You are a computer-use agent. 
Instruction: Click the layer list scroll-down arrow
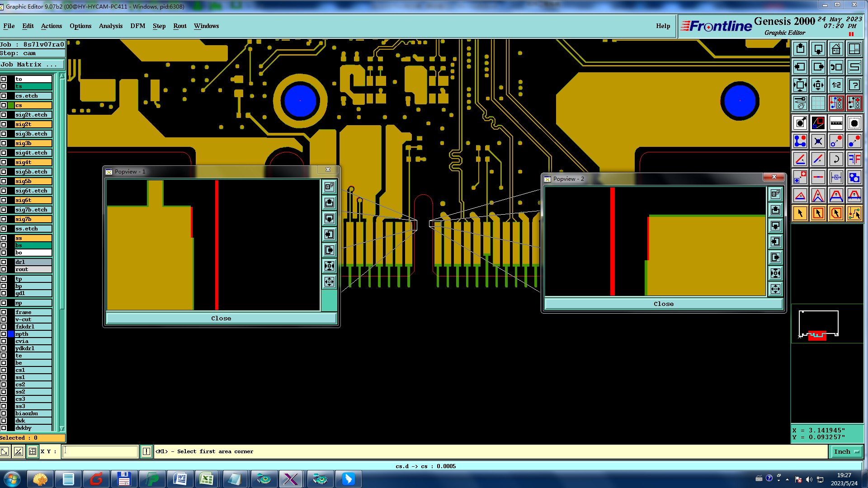[x=62, y=428]
